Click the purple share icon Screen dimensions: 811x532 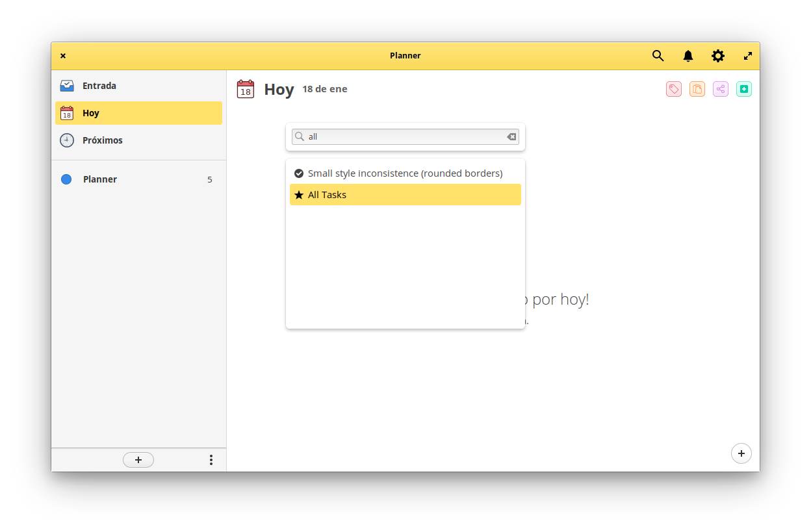click(721, 89)
